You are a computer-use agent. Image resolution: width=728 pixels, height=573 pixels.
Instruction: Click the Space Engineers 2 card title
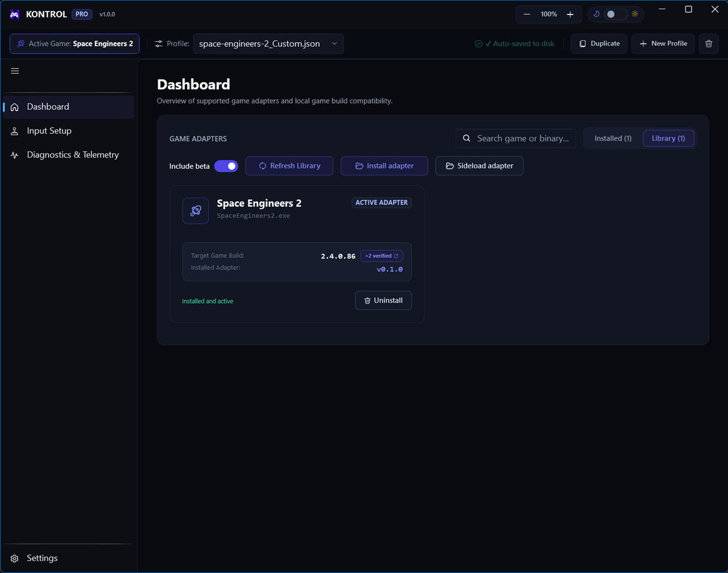coord(259,203)
